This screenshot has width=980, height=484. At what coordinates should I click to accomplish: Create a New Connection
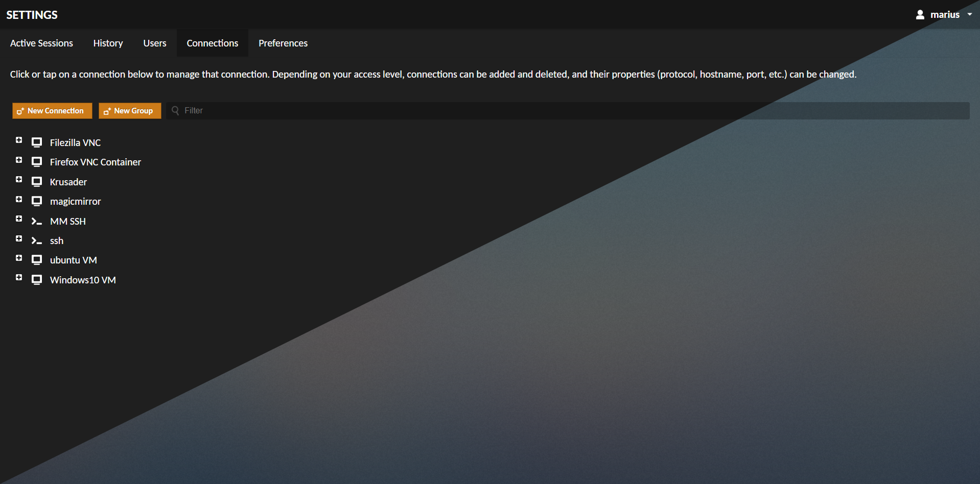(52, 111)
